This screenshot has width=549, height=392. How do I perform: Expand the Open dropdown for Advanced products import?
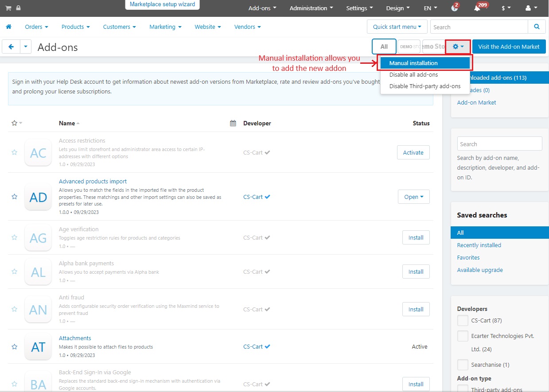[x=413, y=197]
